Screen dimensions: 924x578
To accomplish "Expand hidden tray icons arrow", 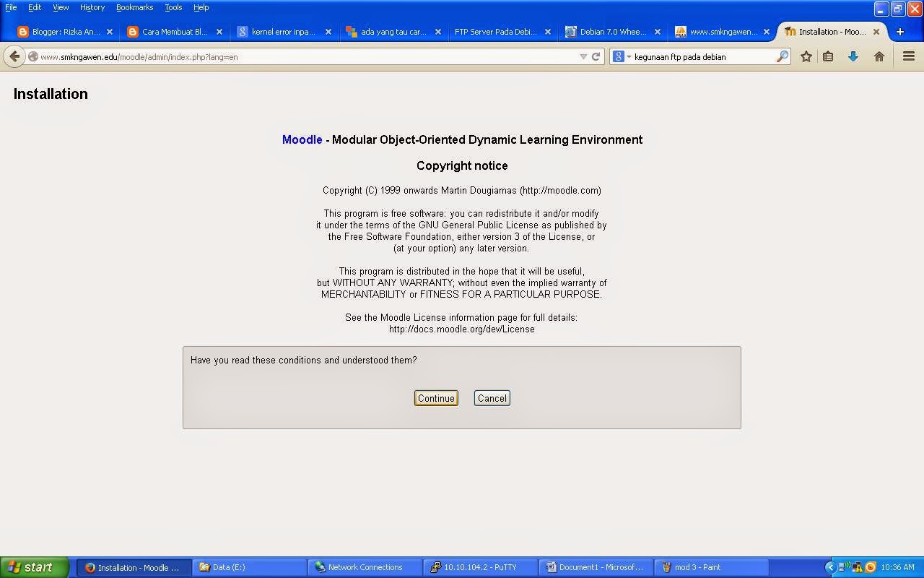I will coord(830,567).
